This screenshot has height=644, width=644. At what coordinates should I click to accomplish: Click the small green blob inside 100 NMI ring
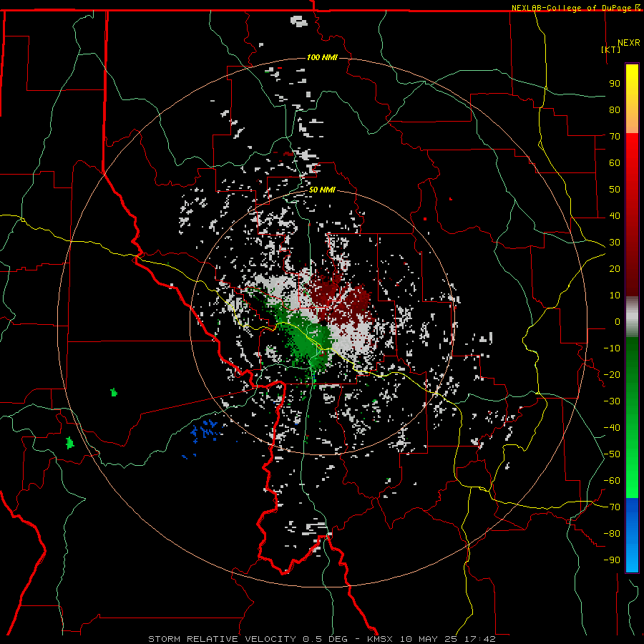point(114,392)
